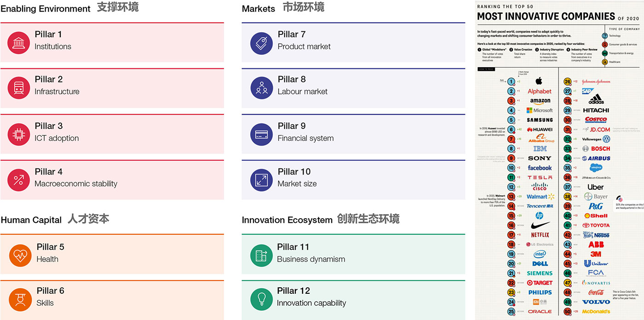Click the Technology blue legend circle
The image size is (644, 320).
coord(605,35)
